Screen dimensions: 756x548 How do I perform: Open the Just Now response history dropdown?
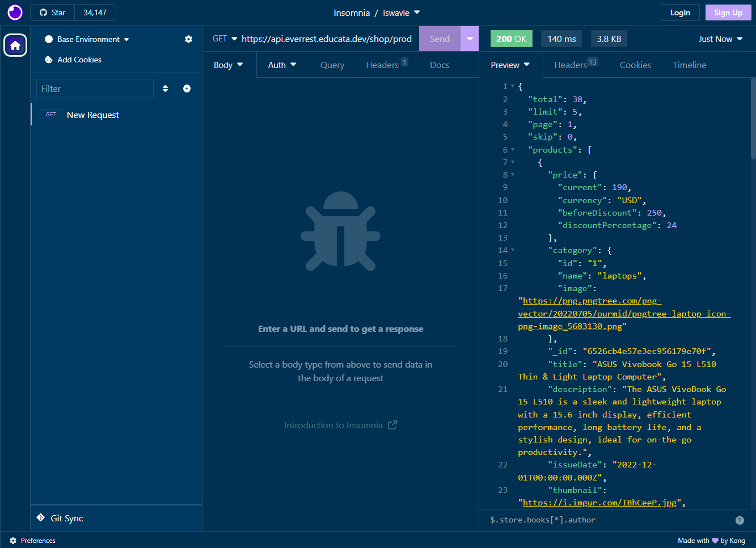pyautogui.click(x=720, y=39)
